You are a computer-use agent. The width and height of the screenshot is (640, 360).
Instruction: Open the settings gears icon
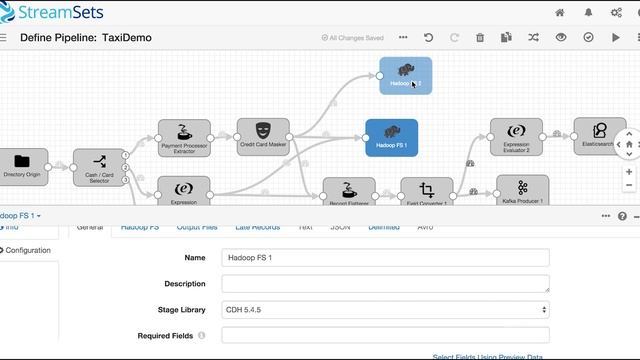(x=616, y=13)
